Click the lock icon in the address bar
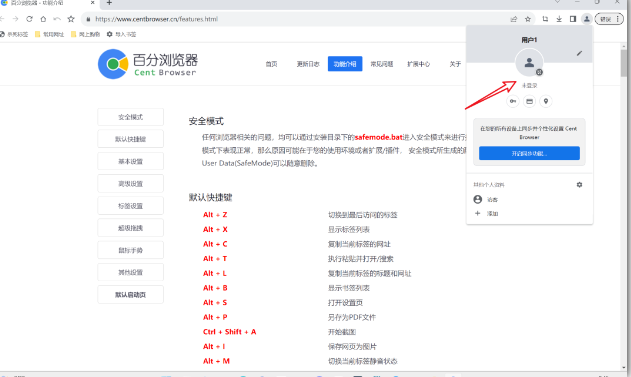This screenshot has height=377, width=631. pos(88,19)
